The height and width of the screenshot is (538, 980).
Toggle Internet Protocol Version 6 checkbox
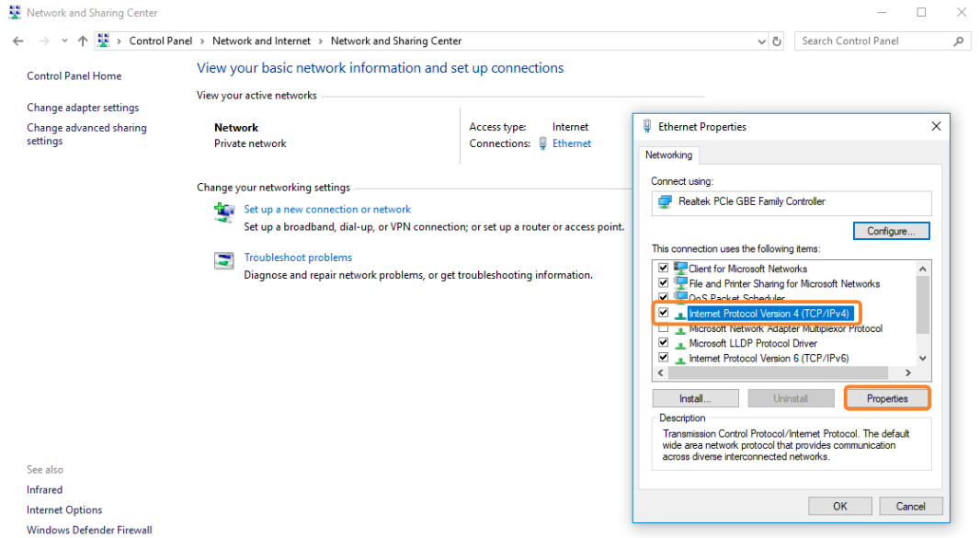[663, 357]
